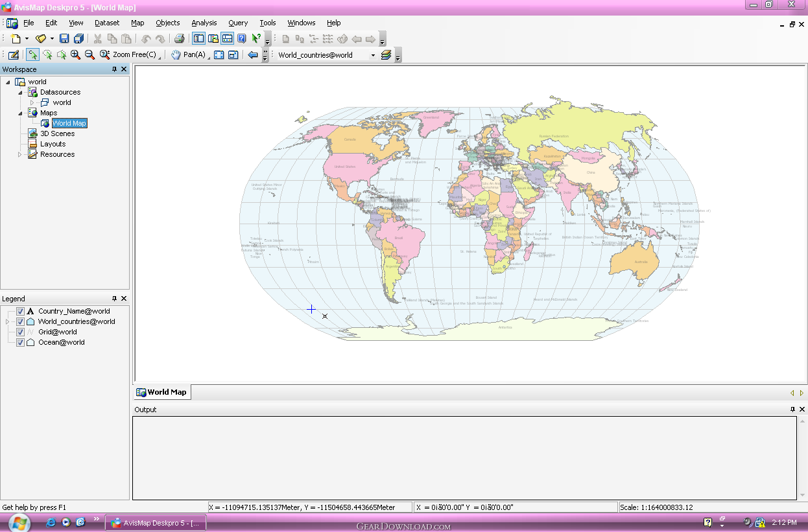Click the edit layer pencil icon

[14, 55]
